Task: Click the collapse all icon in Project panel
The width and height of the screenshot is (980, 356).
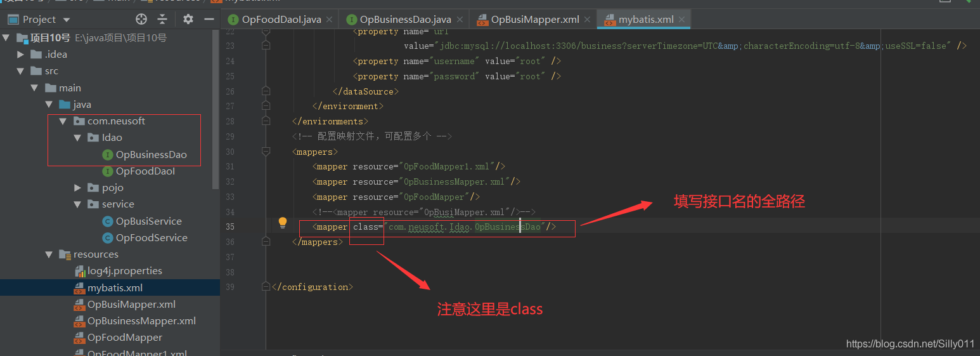Action: (x=163, y=19)
